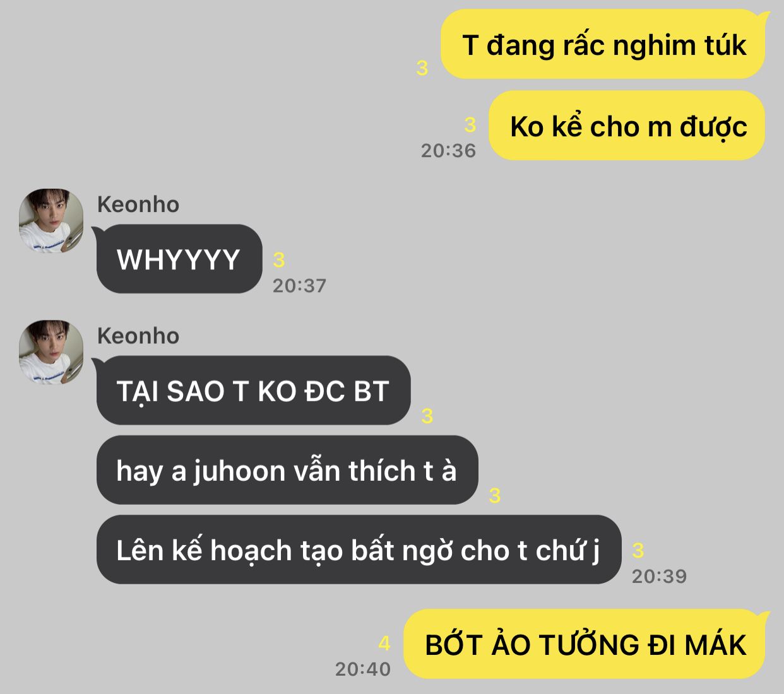Tap Keonho's avatar beside TẠI SAO message
Viewport: 784px width, 694px height.
pos(51,352)
